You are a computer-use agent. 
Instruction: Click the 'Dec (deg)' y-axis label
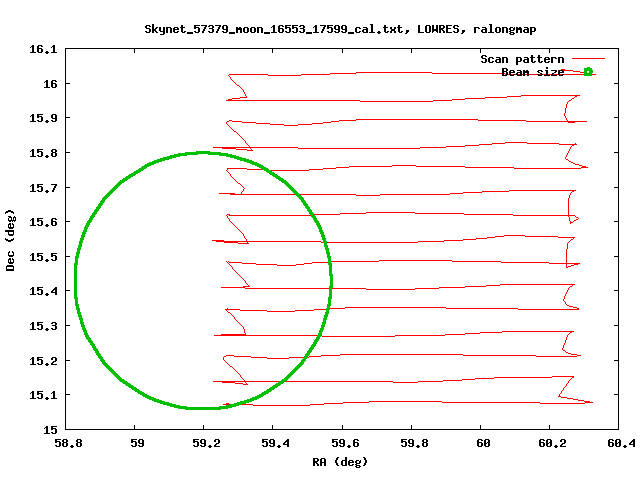10,240
